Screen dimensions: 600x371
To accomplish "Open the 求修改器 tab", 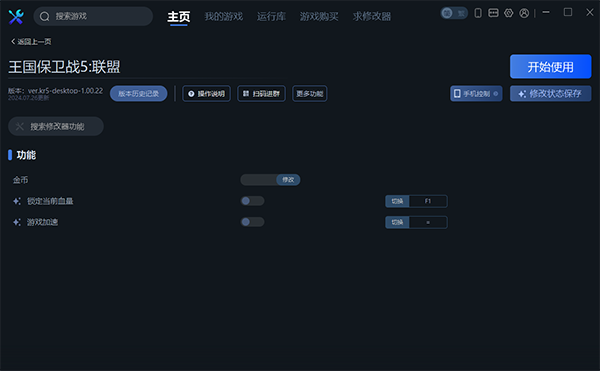I will (372, 16).
